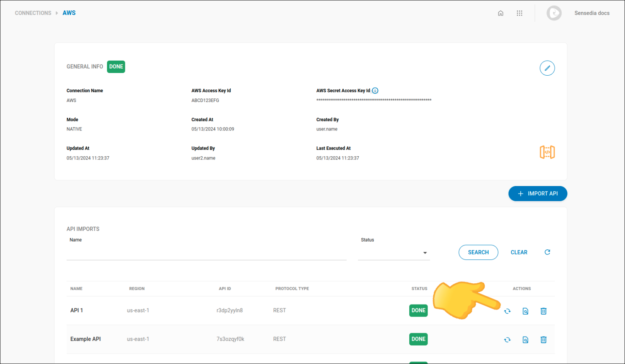The height and width of the screenshot is (364, 625).
Task: Click the SEARCH button
Action: [x=478, y=252]
